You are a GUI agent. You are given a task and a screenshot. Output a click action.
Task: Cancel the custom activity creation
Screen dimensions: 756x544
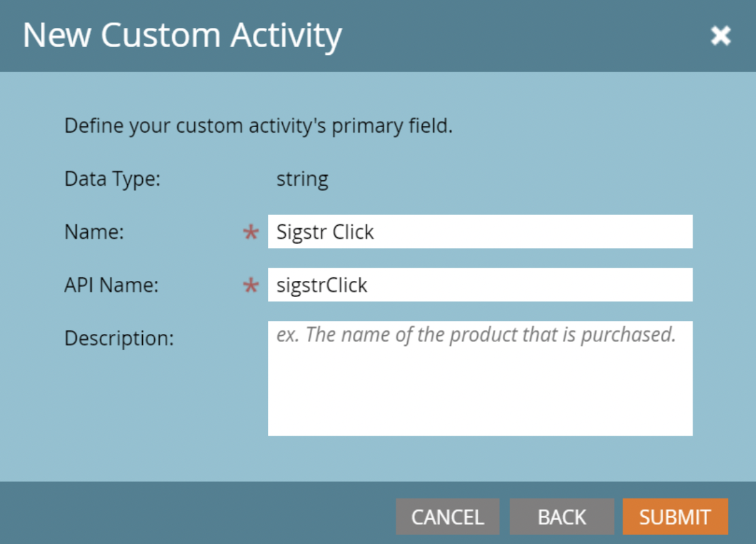(447, 517)
